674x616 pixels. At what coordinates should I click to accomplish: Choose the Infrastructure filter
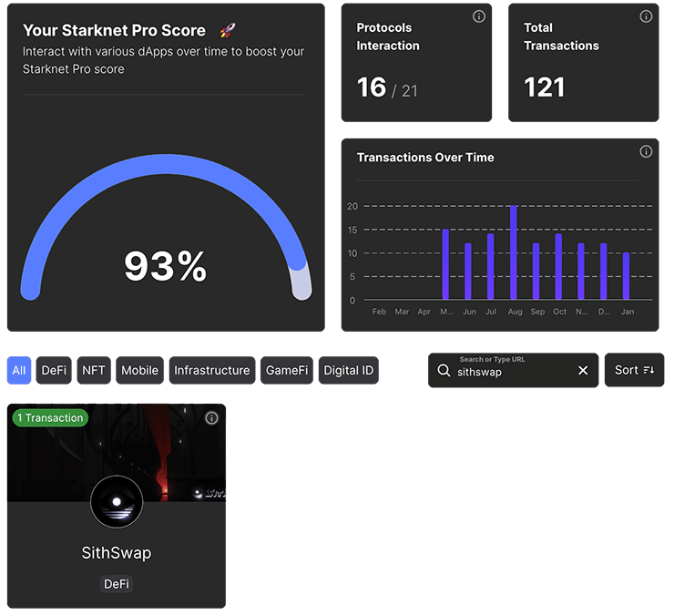click(212, 370)
